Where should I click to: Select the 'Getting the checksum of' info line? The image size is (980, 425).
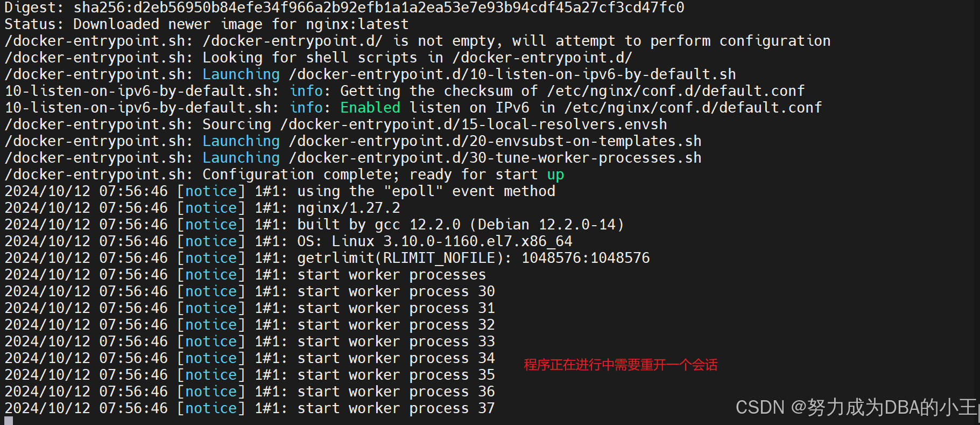405,91
